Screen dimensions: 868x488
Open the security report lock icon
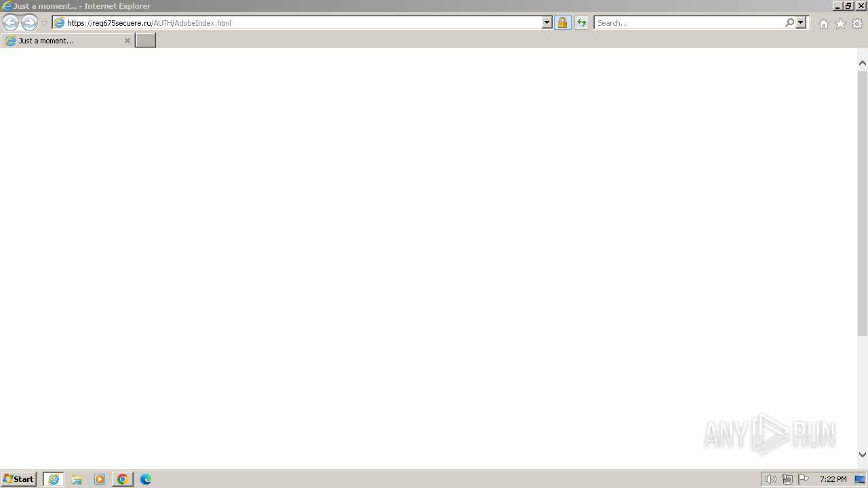tap(562, 22)
